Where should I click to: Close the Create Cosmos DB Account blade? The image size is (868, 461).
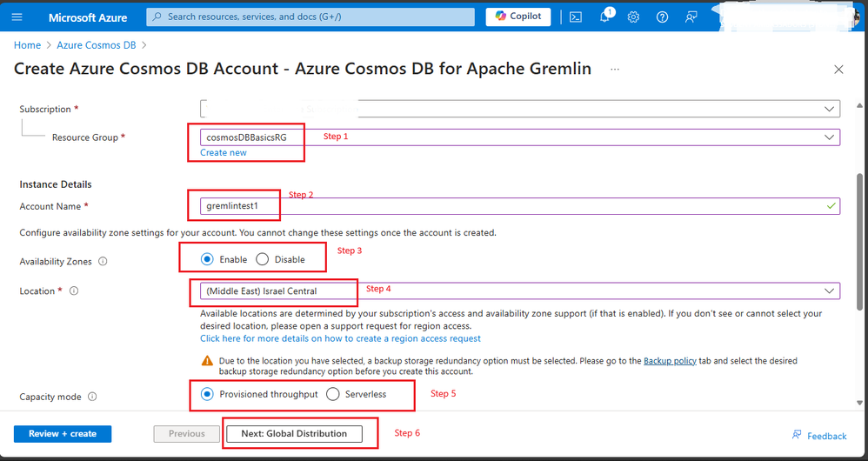coord(838,70)
